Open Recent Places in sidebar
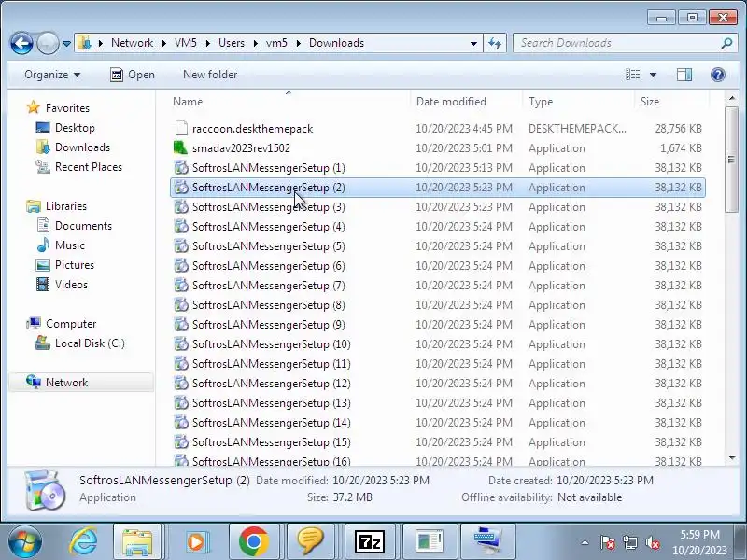The height and width of the screenshot is (560, 747). tap(88, 167)
